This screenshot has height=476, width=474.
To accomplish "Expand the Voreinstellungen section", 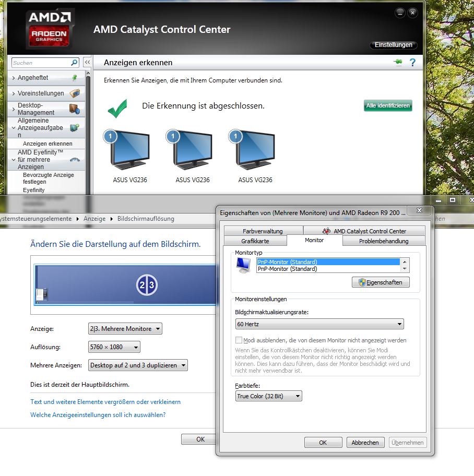I will coord(14,93).
